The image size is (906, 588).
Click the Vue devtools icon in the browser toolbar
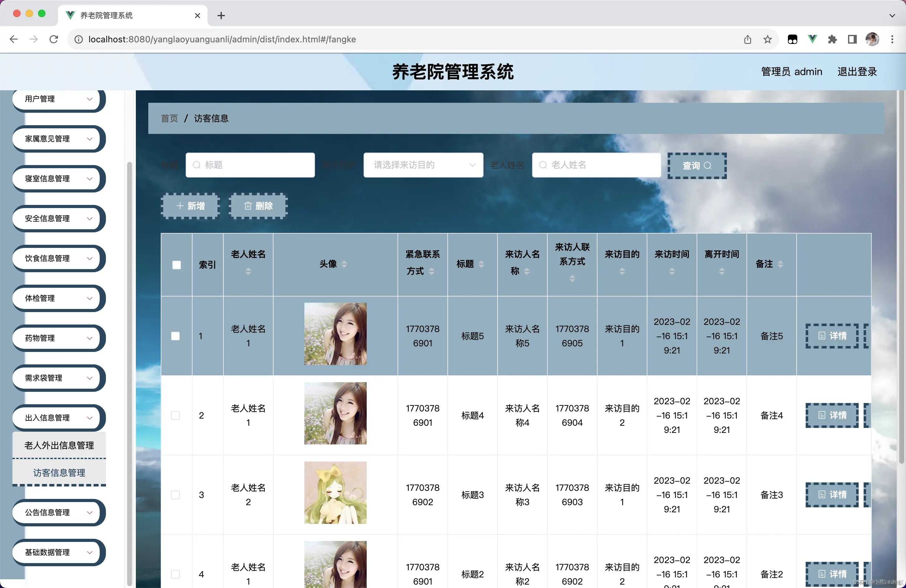click(812, 39)
